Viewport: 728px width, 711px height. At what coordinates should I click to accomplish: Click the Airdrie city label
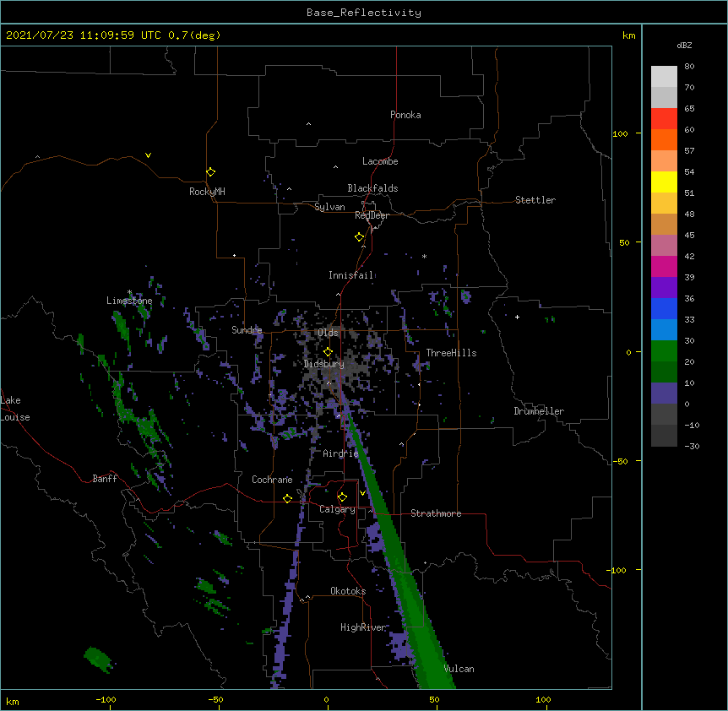[340, 453]
